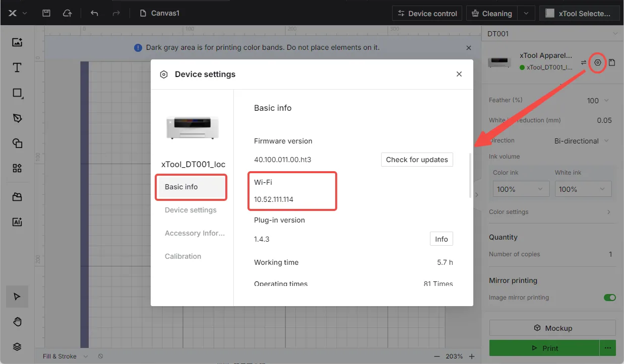Click the 203% zoom level value

tap(454, 356)
